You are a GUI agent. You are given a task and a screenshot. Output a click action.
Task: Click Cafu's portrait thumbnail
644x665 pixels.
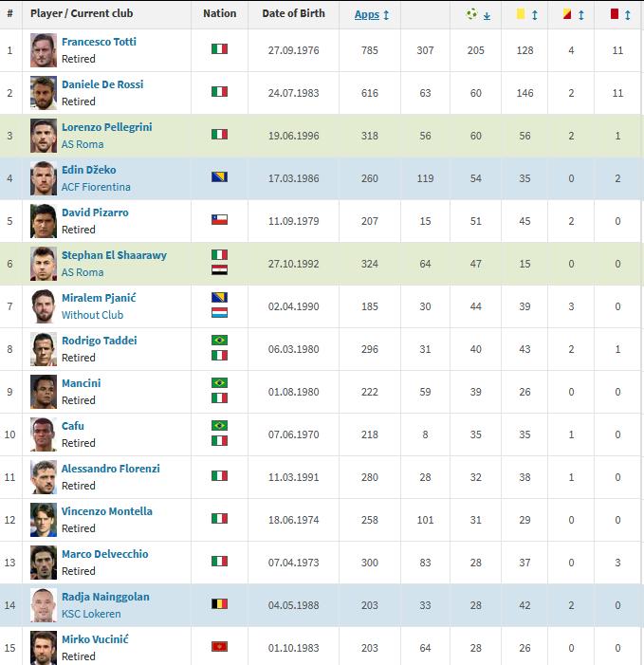(44, 434)
